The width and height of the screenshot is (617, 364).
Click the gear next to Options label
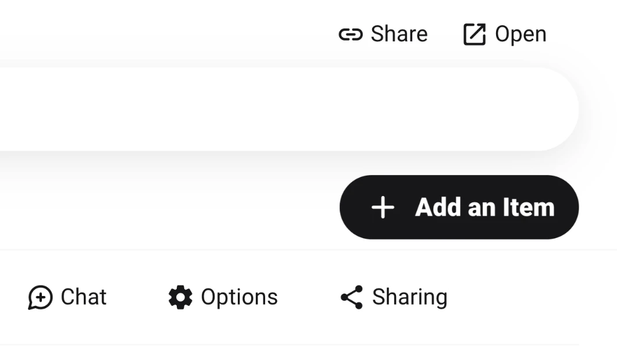180,297
